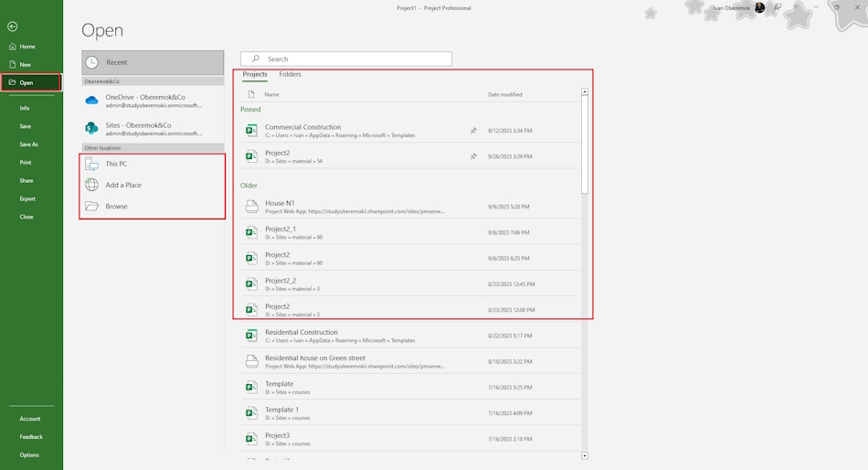
Task: Open the Feedback page
Action: tap(31, 437)
